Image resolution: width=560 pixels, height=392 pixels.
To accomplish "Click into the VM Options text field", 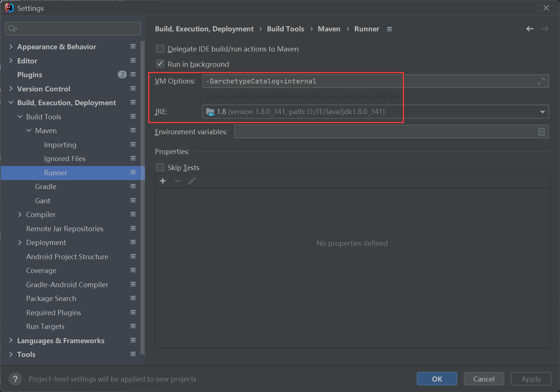I will pyautogui.click(x=375, y=81).
